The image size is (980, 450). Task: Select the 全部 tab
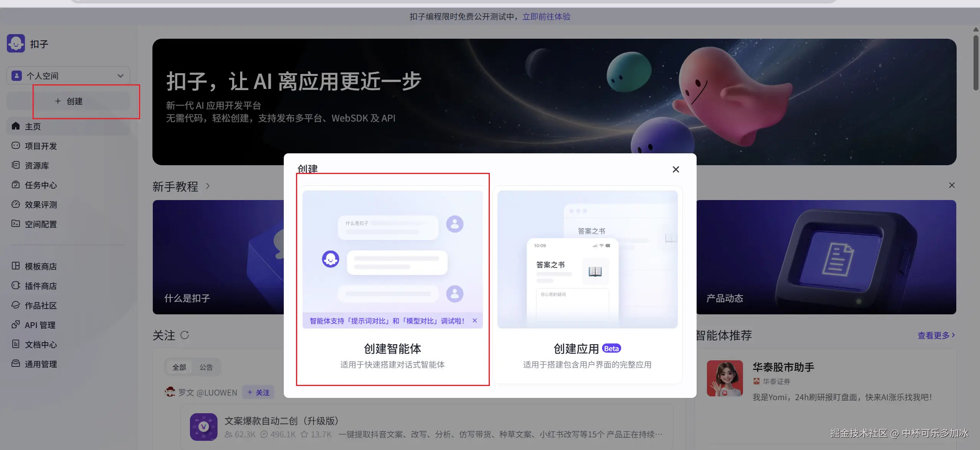click(179, 367)
